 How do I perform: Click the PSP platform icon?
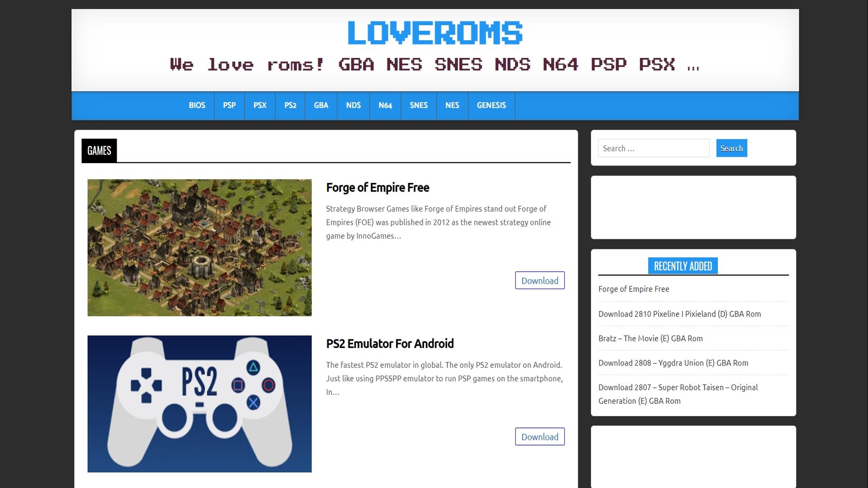[x=229, y=105]
